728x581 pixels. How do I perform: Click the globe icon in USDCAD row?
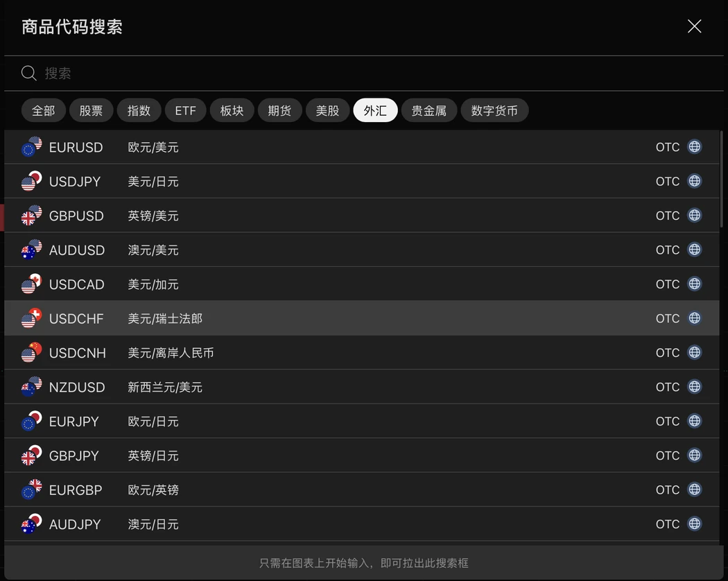pyautogui.click(x=695, y=284)
